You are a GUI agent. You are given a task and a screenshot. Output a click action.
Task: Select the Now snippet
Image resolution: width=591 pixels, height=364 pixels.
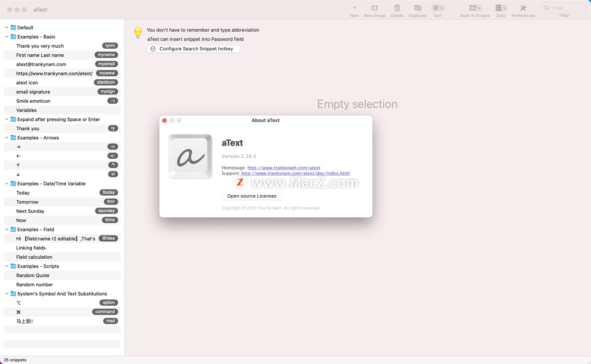[x=62, y=220]
